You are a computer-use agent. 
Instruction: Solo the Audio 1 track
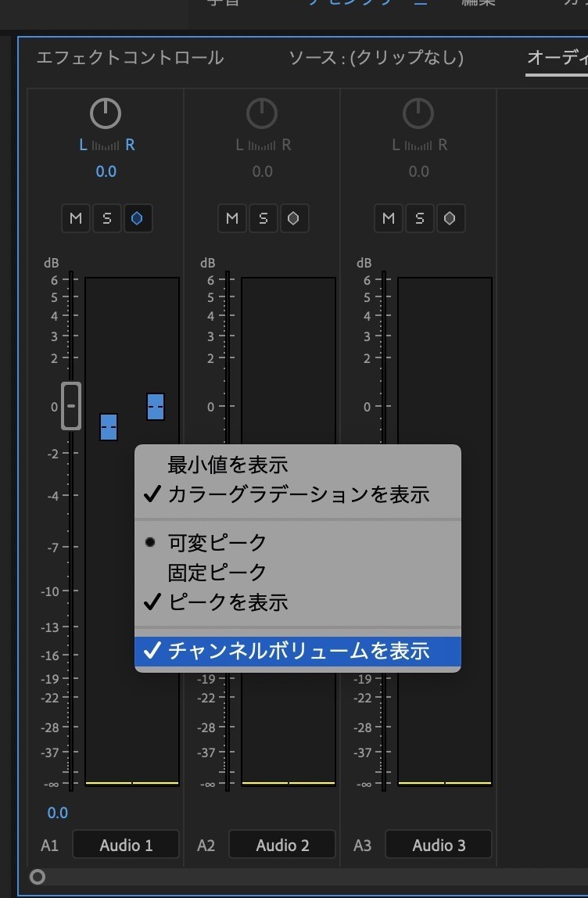click(107, 218)
